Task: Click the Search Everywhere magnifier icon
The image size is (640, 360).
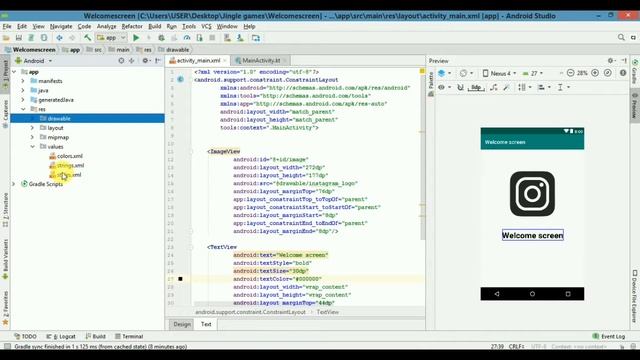Action: pos(621,37)
